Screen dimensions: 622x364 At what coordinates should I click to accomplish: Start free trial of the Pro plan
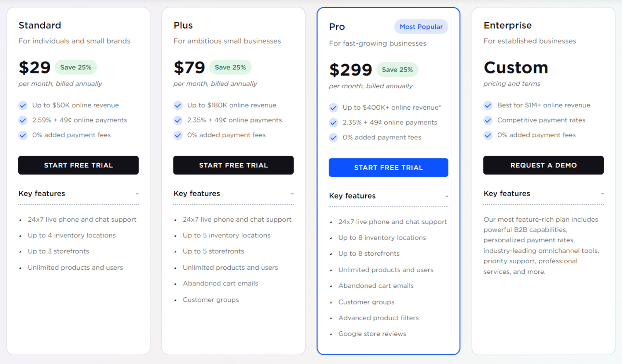coord(388,168)
